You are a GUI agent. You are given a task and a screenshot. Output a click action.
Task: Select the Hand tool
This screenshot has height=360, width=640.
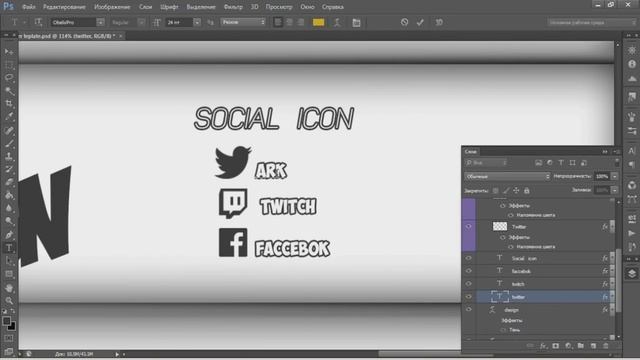(9, 288)
